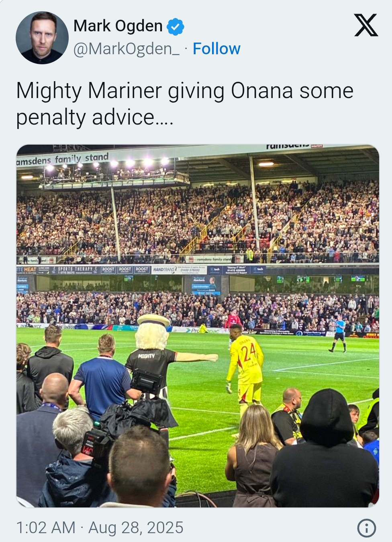Click the Mark Ogden display name
The width and height of the screenshot is (392, 542).
click(118, 26)
